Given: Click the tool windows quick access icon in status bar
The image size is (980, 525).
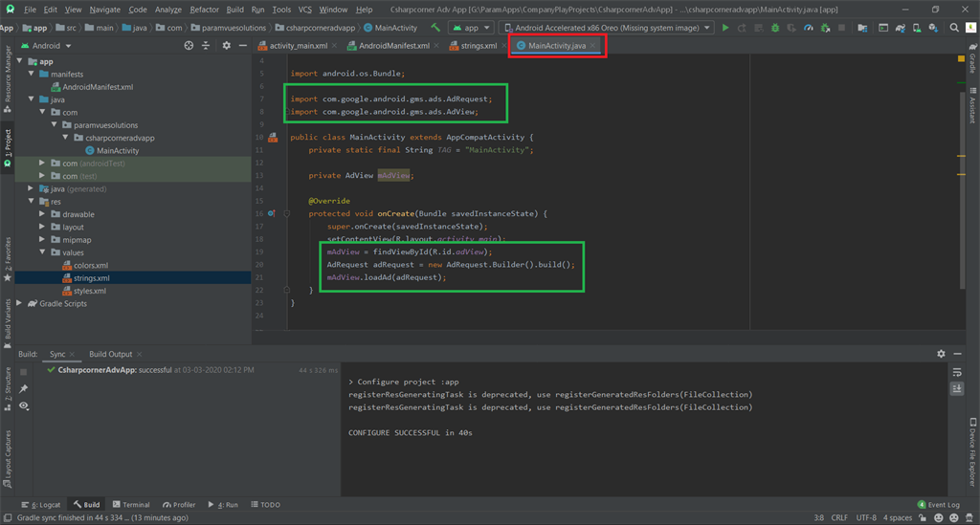Looking at the screenshot, I should [8, 517].
